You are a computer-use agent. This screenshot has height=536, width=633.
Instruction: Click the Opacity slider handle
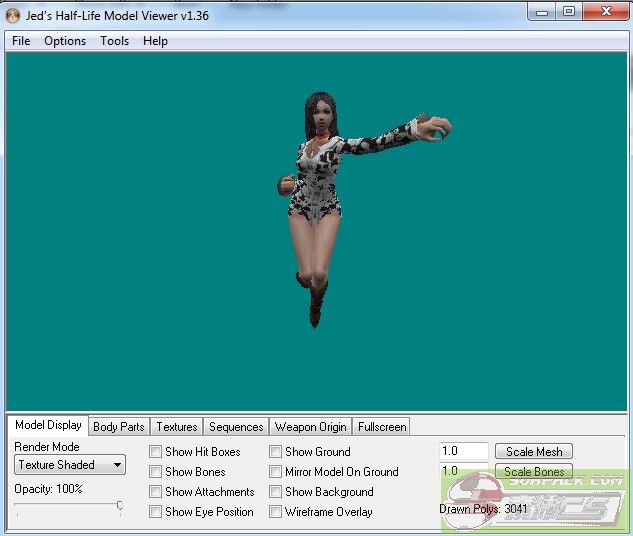(x=120, y=505)
